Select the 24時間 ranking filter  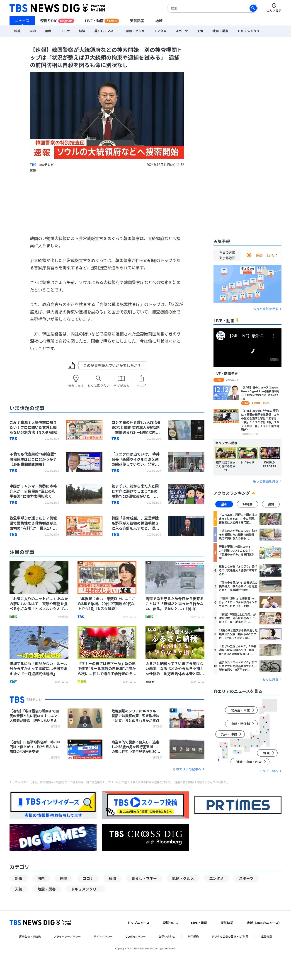pyautogui.click(x=248, y=504)
